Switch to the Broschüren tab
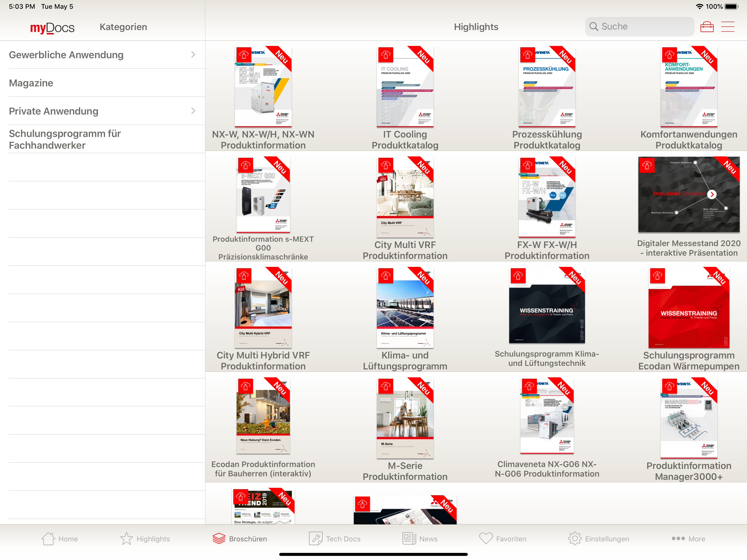The image size is (747, 560). (240, 539)
